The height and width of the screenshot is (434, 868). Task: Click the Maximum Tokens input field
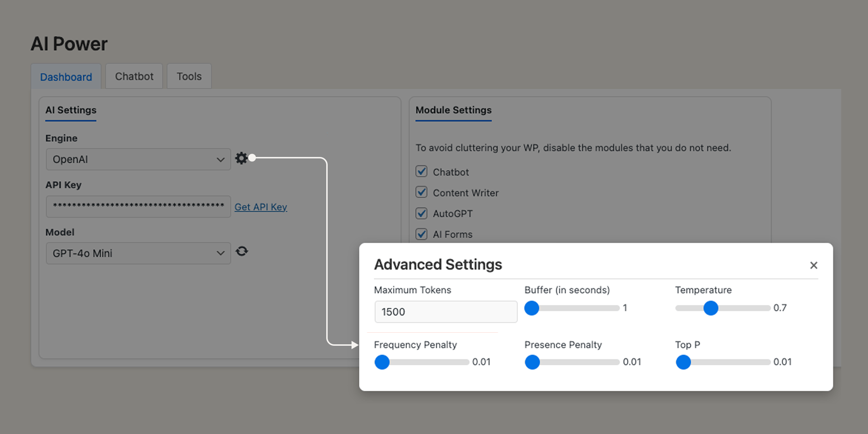[446, 311]
